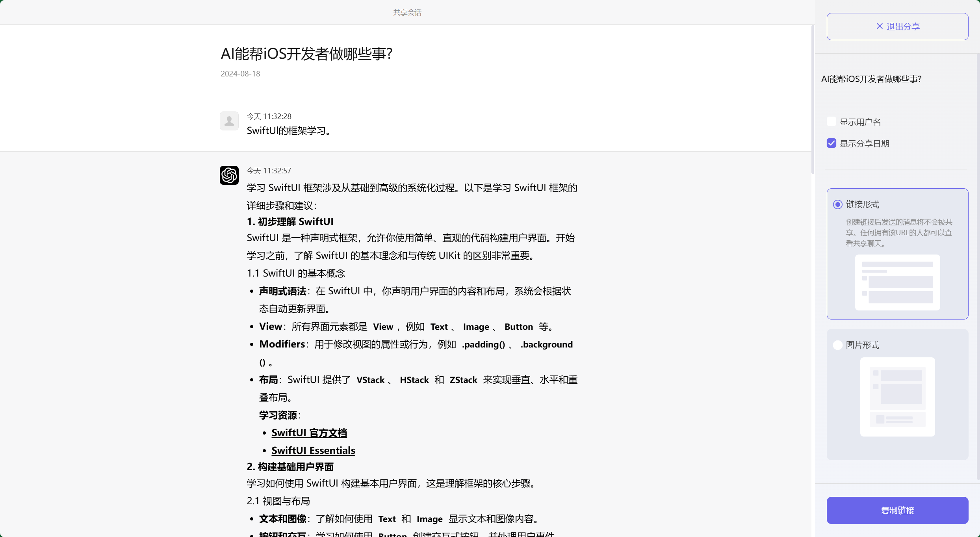980x537 pixels.
Task: Select the 图片形式 radio button
Action: tap(837, 345)
